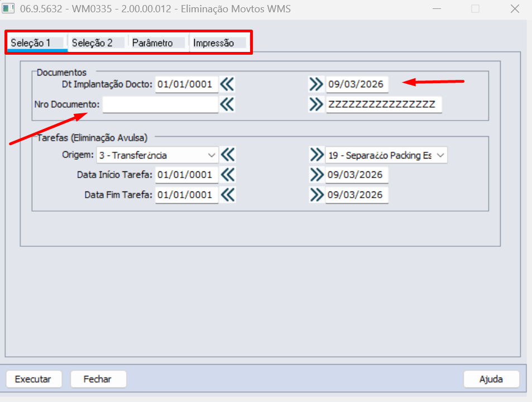Click the Documentos group label
The width and height of the screenshot is (532, 402).
coord(62,72)
